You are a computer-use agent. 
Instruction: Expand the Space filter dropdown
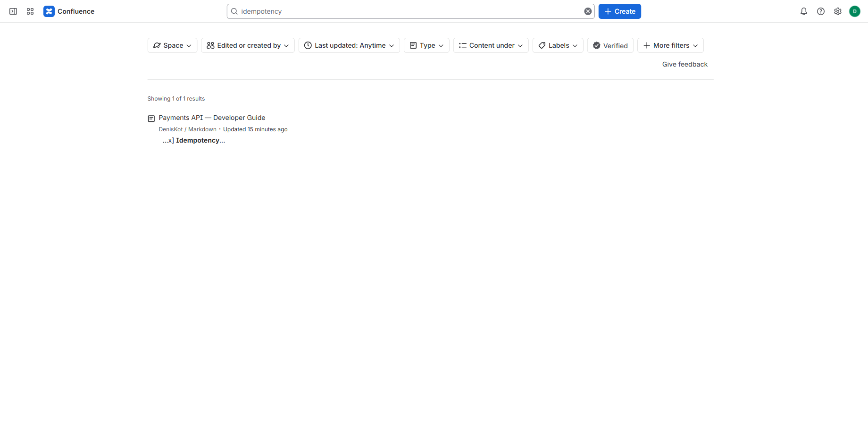pos(172,45)
